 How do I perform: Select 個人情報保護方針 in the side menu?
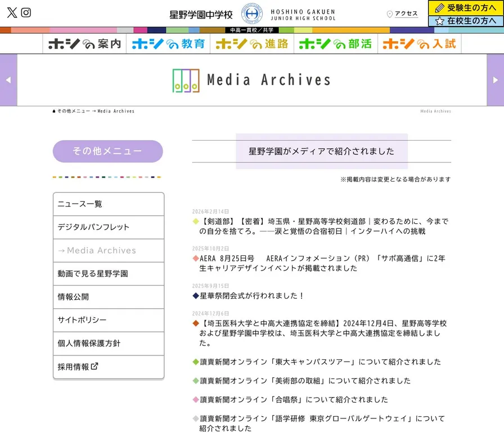pyautogui.click(x=109, y=344)
